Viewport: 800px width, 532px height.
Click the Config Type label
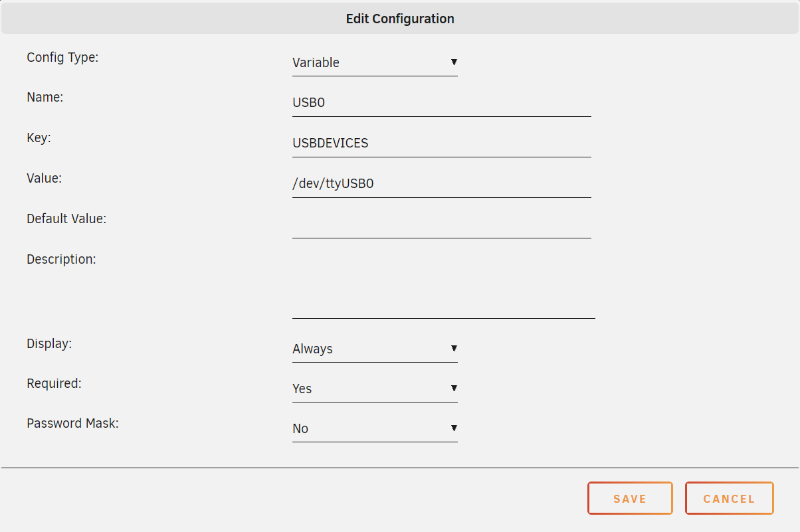62,58
